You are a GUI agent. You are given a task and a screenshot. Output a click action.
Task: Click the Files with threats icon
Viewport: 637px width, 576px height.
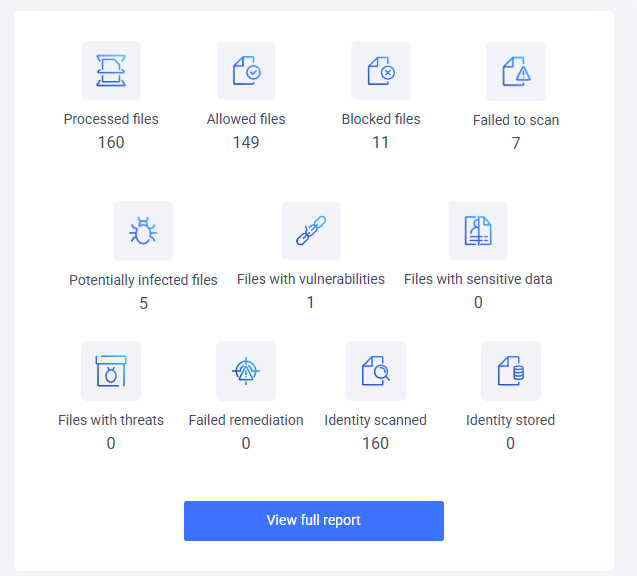(x=111, y=371)
